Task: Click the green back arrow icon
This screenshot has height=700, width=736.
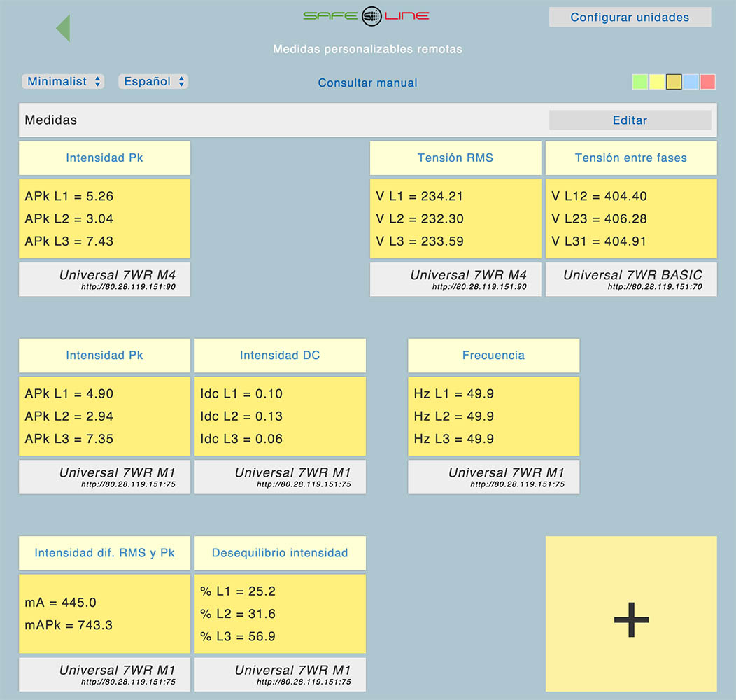Action: point(63,28)
